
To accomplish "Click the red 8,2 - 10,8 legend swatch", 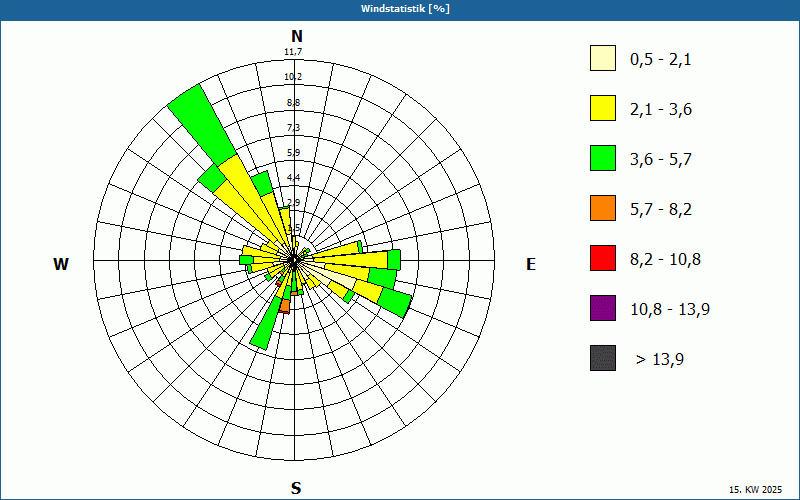I will pos(603,258).
